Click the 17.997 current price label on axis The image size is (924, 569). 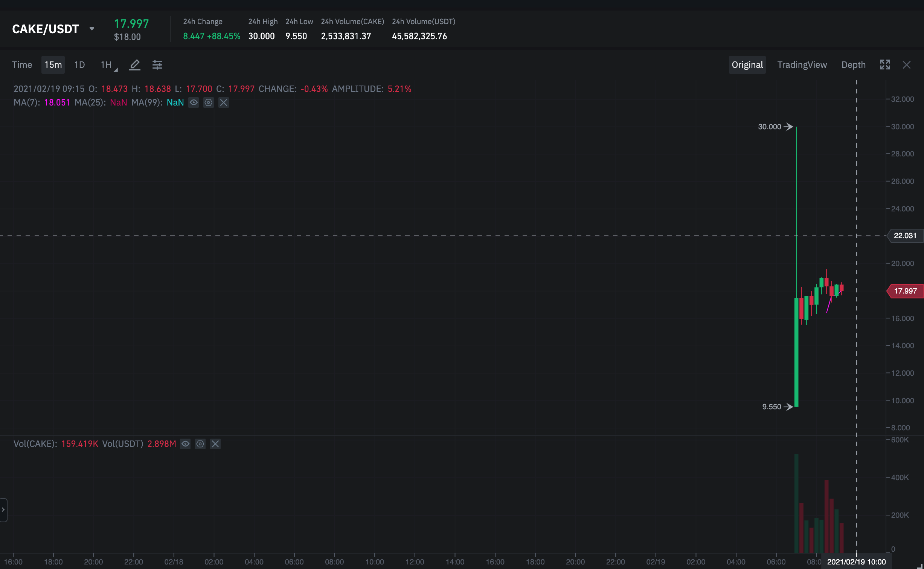(x=905, y=291)
